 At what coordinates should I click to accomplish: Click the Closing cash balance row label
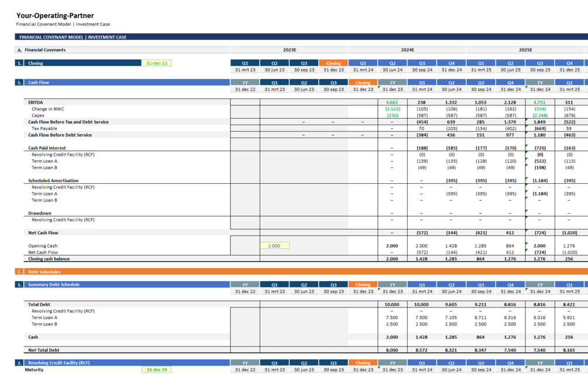[x=49, y=259]
